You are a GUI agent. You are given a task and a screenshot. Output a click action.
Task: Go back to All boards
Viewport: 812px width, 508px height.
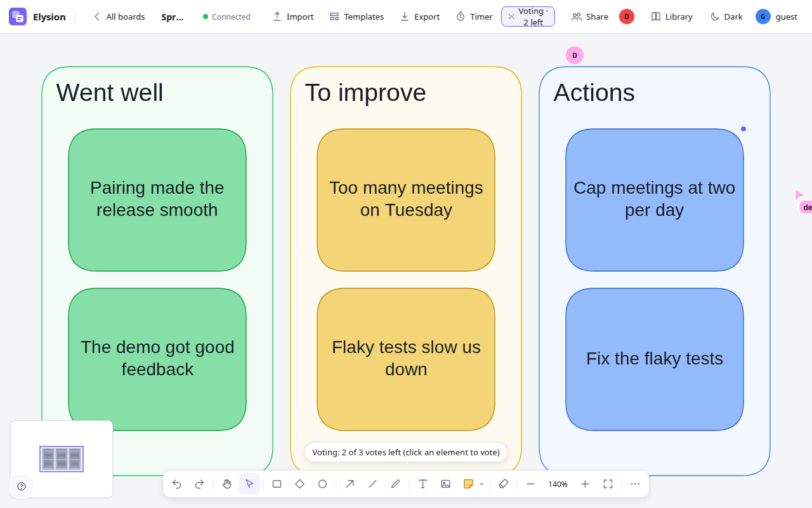tap(119, 17)
